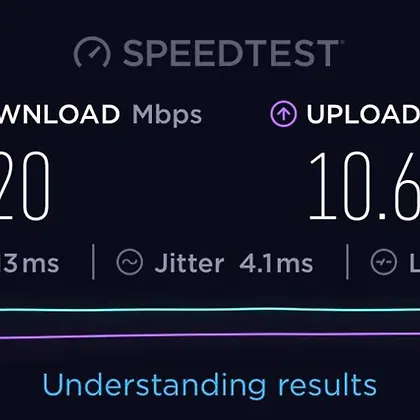Click the divider right of 4.1ms

347,262
